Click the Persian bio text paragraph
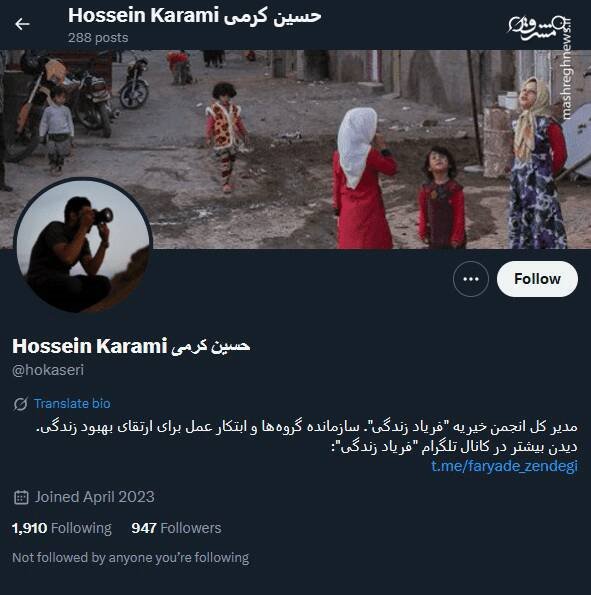Screen dimensions: 591x595 tap(307, 436)
